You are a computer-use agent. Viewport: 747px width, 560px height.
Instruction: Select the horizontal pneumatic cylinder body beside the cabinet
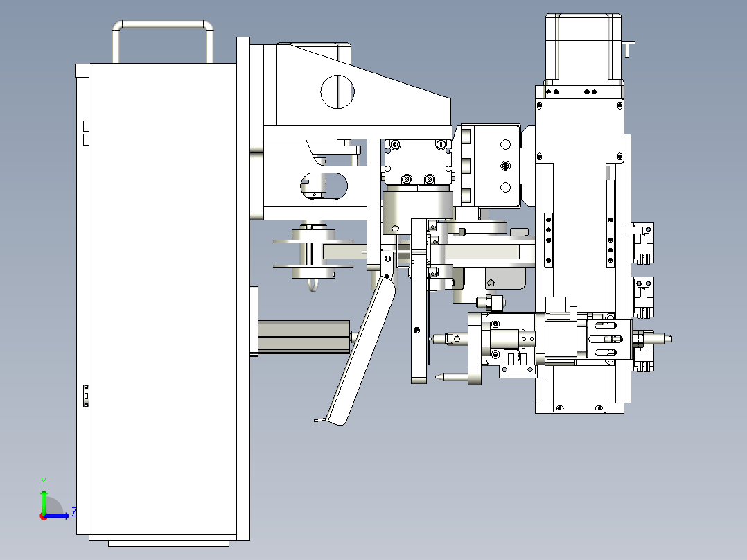click(x=304, y=337)
